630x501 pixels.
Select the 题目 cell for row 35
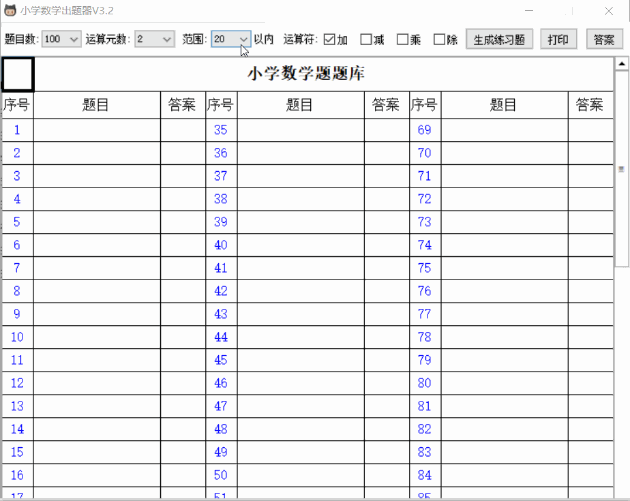tap(300, 130)
